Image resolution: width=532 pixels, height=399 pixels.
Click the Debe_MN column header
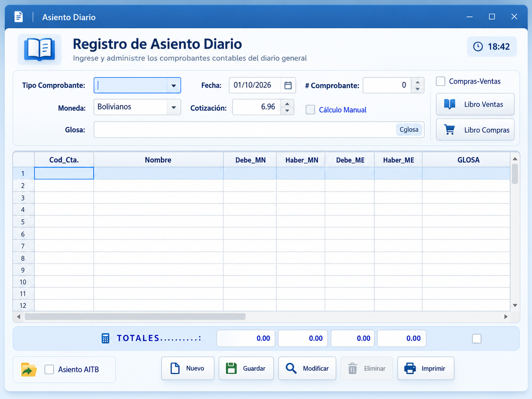(250, 160)
